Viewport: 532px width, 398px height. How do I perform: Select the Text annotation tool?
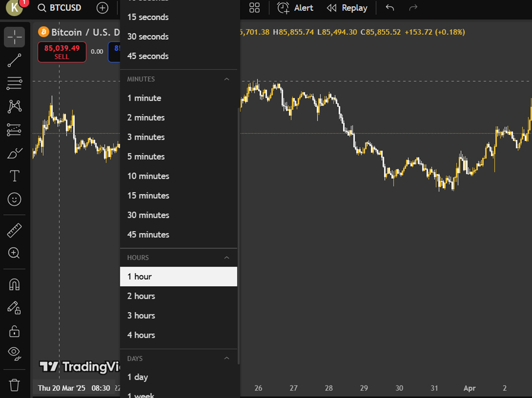pos(14,176)
